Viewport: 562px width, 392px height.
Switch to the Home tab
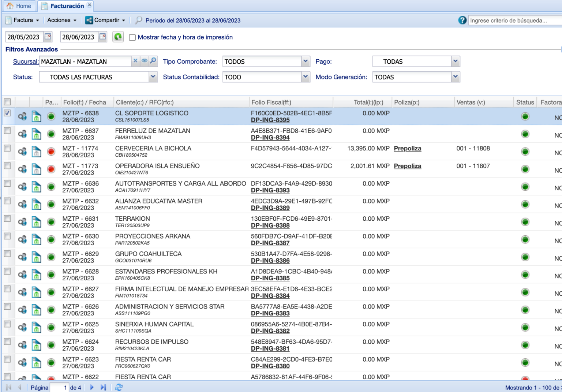(x=19, y=6)
